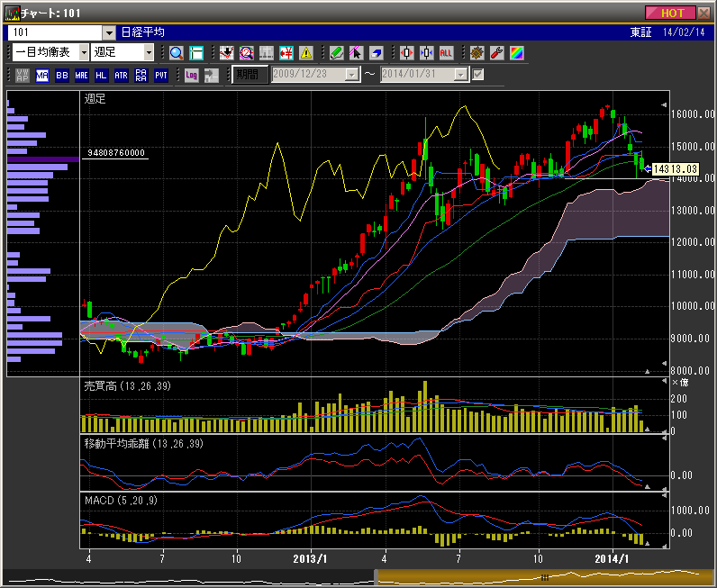Click the PVT indicator icon

(x=161, y=75)
